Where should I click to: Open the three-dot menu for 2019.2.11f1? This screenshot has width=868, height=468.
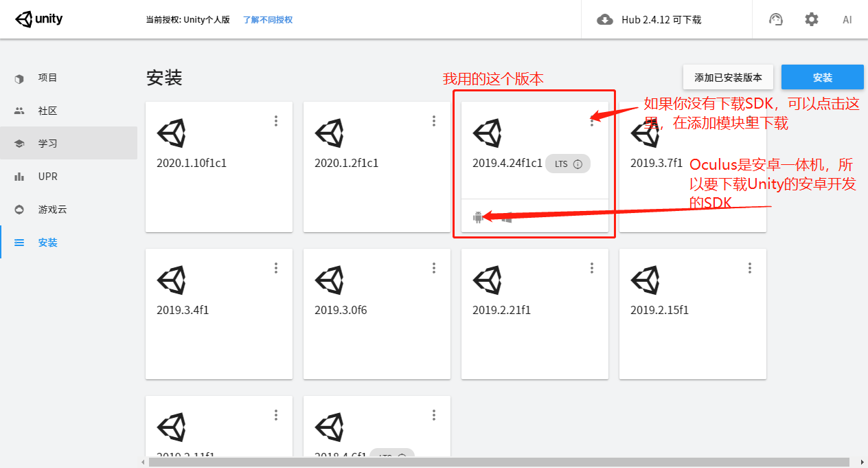tap(276, 415)
